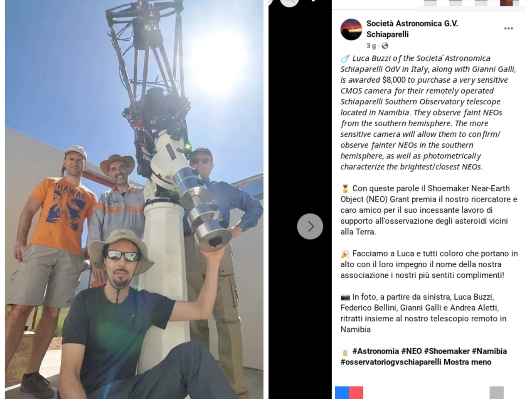Viewport: 532px width, 399px height.
Task: Open the #osservatoriogvschiaparelli hashtag
Action: tap(391, 362)
